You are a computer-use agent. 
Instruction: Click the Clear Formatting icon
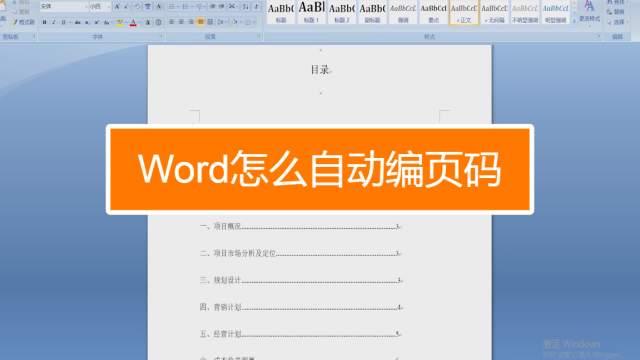click(x=137, y=7)
